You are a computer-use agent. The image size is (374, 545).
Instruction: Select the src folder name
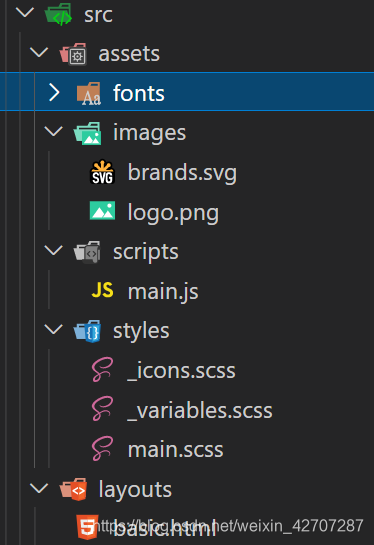98,15
